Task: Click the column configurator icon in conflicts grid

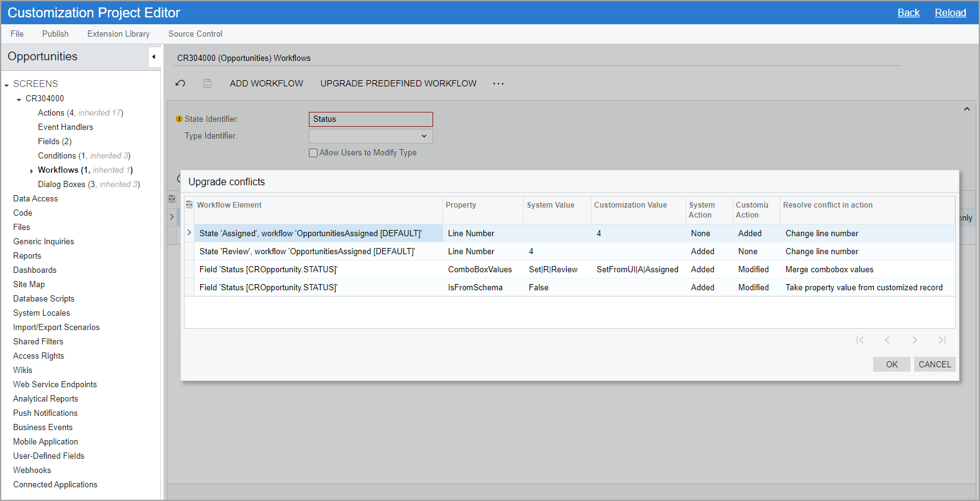Action: [x=190, y=205]
